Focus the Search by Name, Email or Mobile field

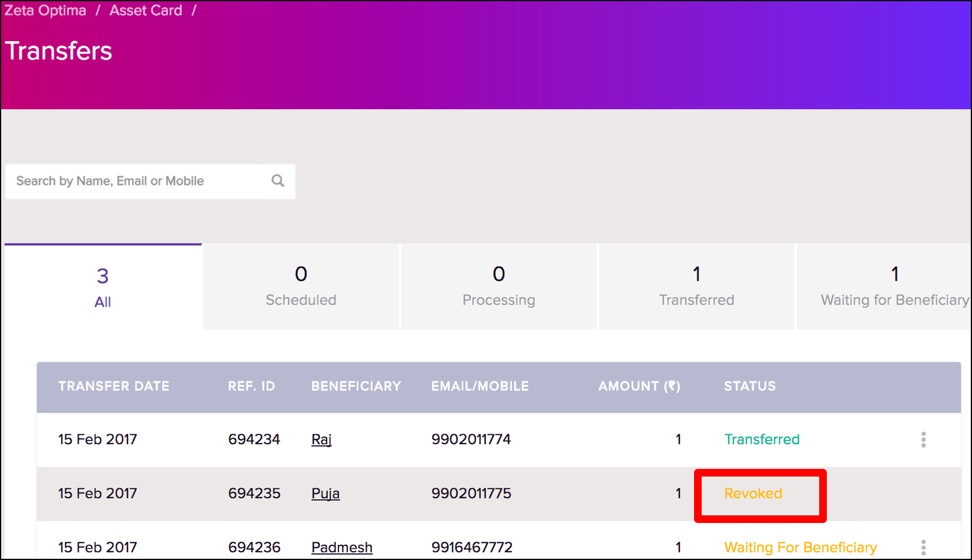(150, 182)
